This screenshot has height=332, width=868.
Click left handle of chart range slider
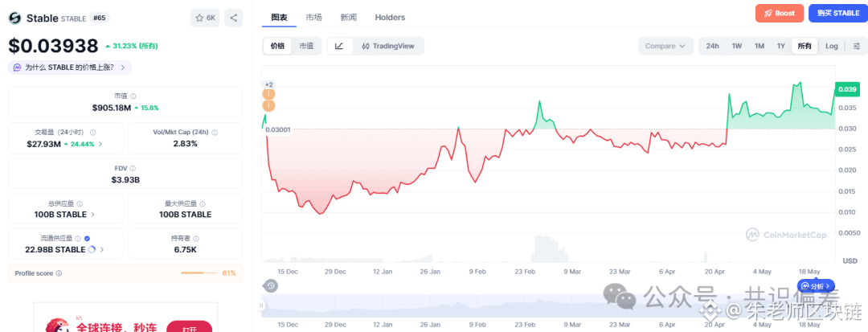coord(262,305)
